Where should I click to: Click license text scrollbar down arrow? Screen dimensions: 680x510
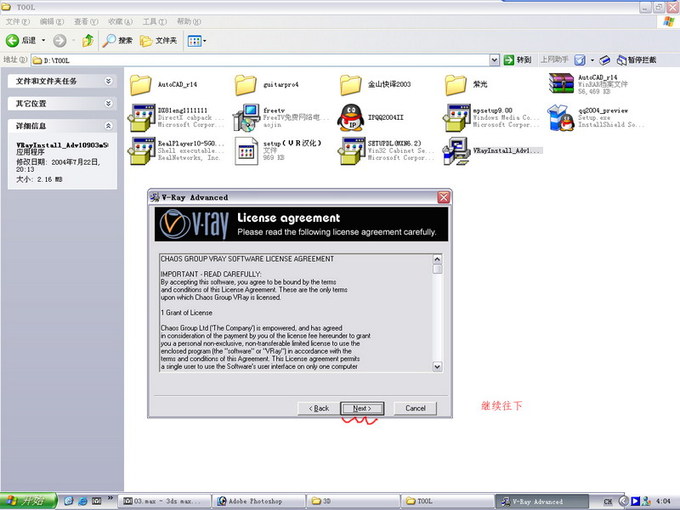[437, 366]
